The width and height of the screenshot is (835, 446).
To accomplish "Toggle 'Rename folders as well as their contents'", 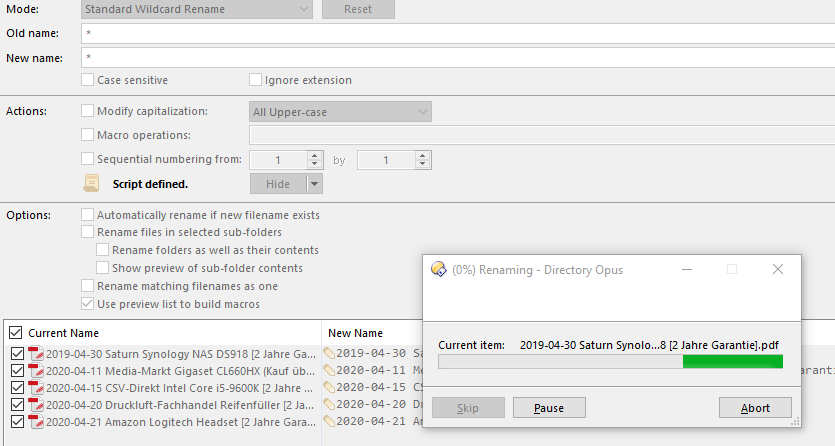I will click(x=102, y=250).
